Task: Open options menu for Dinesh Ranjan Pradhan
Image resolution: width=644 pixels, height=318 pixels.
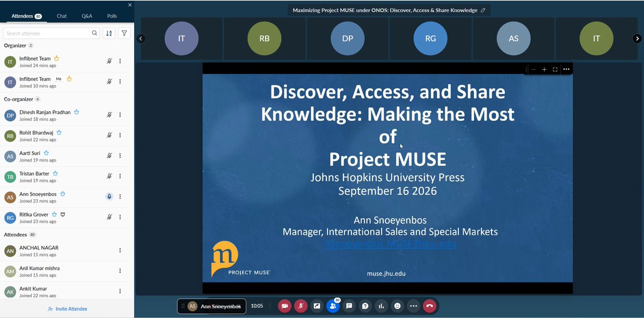Action: [x=120, y=115]
